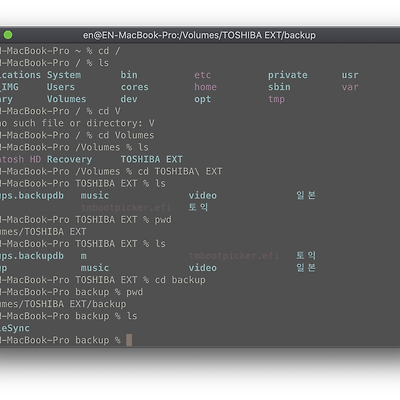This screenshot has width=400, height=400.
Task: Click the 'cd Volumes' command text
Action: click(x=126, y=135)
